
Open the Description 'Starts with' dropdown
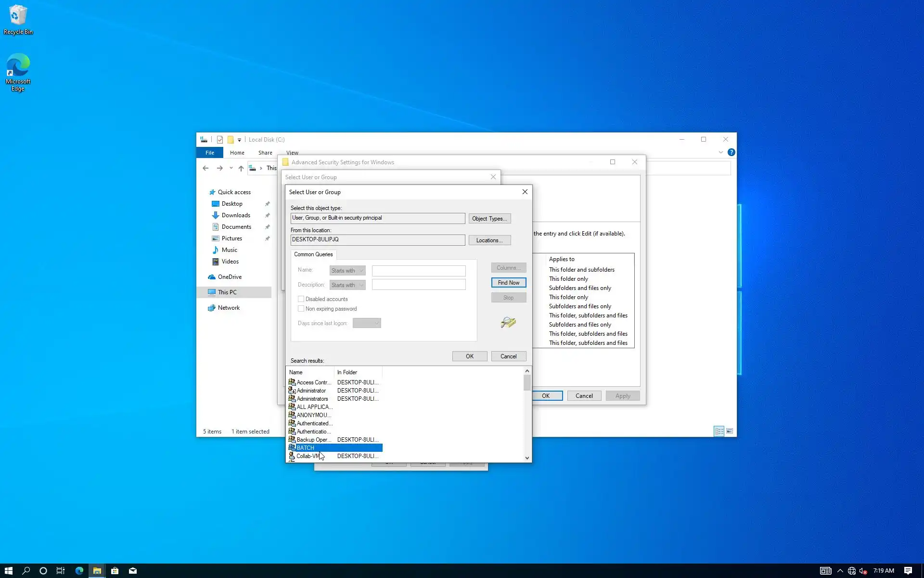347,285
